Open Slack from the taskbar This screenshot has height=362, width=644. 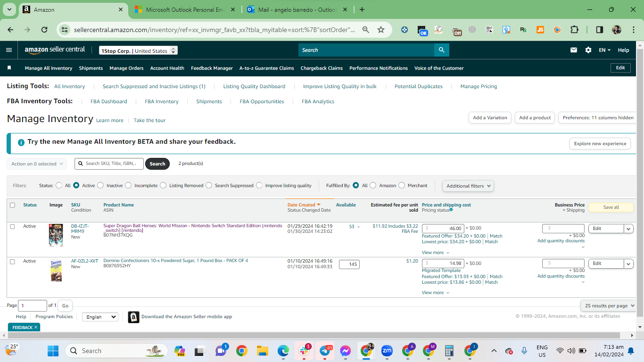point(304,351)
